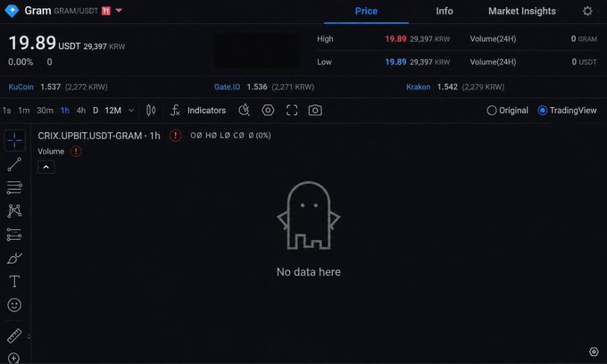This screenshot has height=364, width=607.
Task: Open chart settings hexagon icon
Action: pos(268,111)
